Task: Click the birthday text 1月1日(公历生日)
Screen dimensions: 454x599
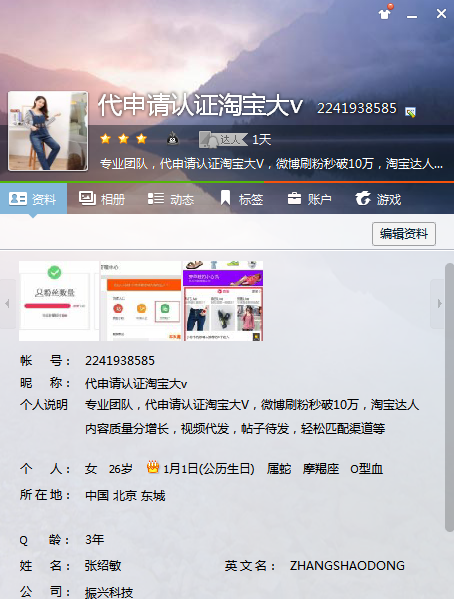Action: [x=209, y=468]
